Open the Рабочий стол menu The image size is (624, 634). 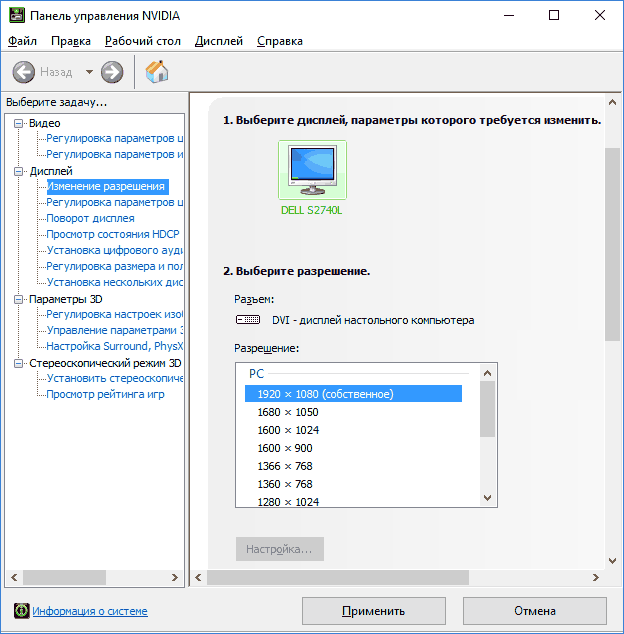coord(143,41)
